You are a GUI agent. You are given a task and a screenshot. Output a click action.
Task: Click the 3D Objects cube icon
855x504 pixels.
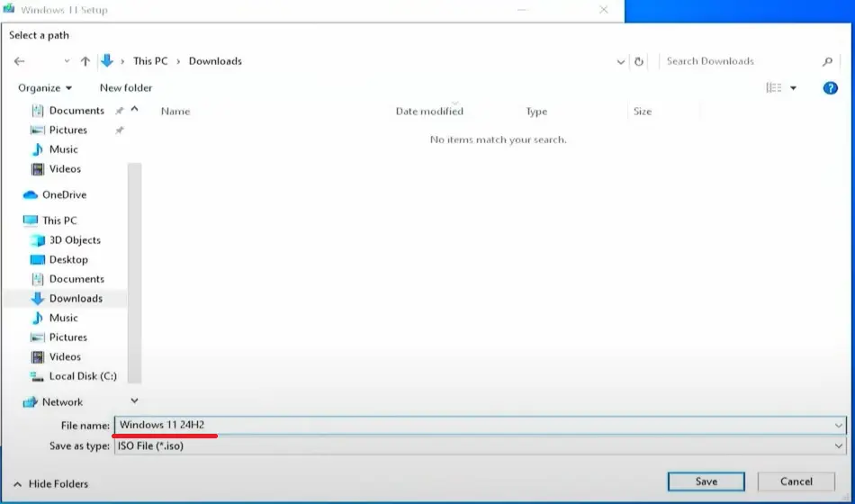37,240
